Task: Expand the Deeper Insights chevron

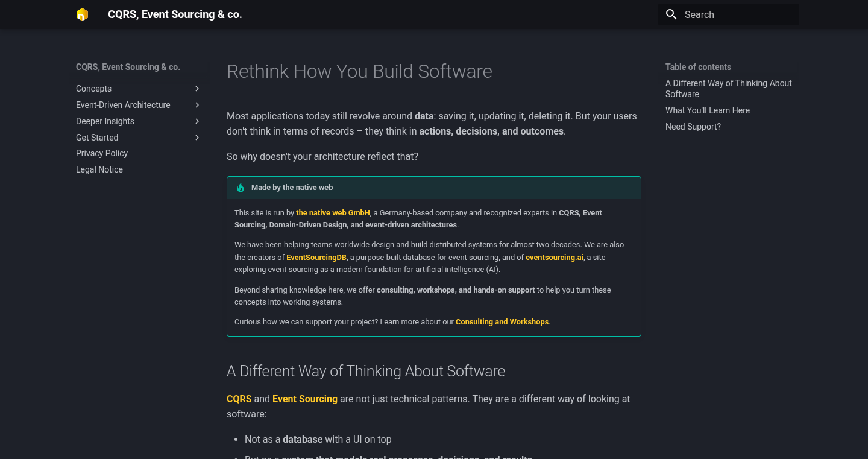Action: 197,121
